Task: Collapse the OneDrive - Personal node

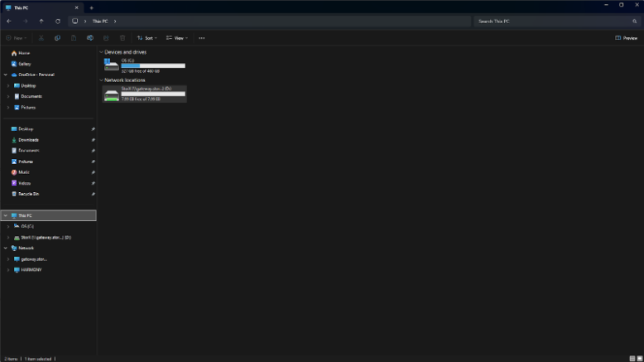Action: [5, 75]
